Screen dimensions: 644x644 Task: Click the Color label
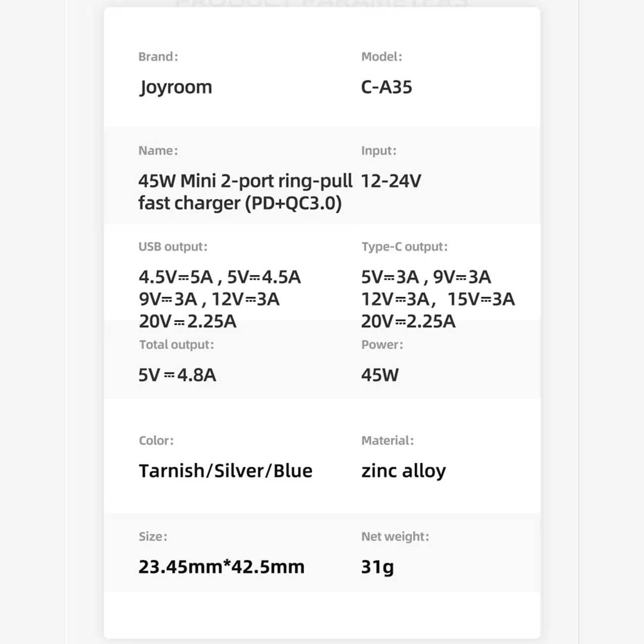pyautogui.click(x=156, y=440)
